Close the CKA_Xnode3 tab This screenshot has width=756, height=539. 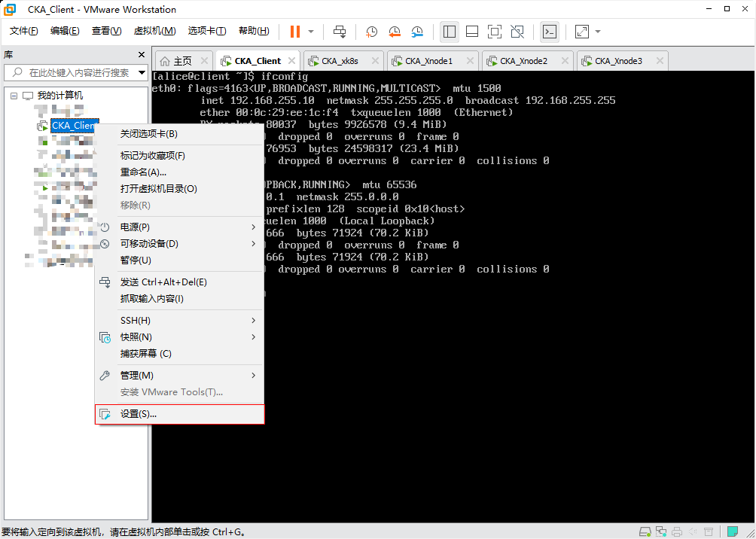(x=660, y=61)
